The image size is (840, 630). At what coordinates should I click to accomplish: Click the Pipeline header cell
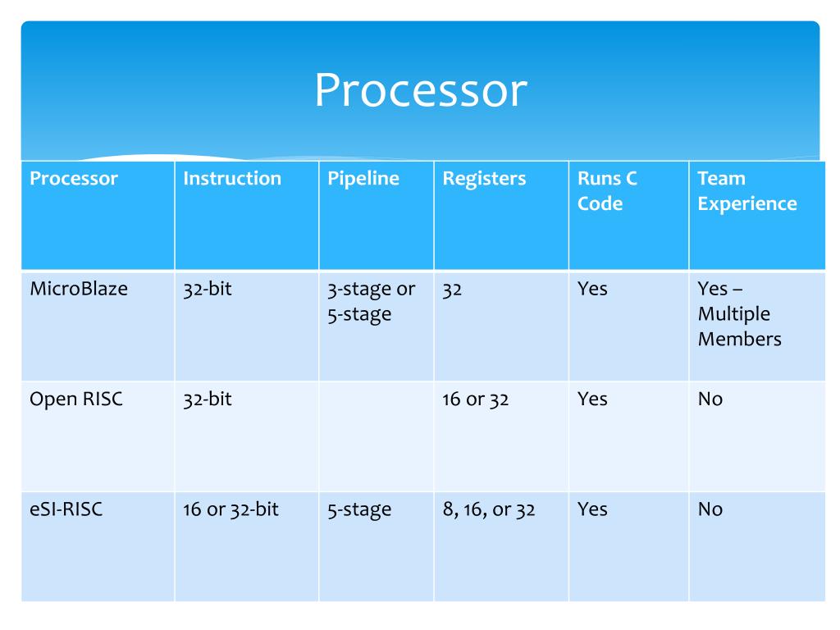click(377, 215)
